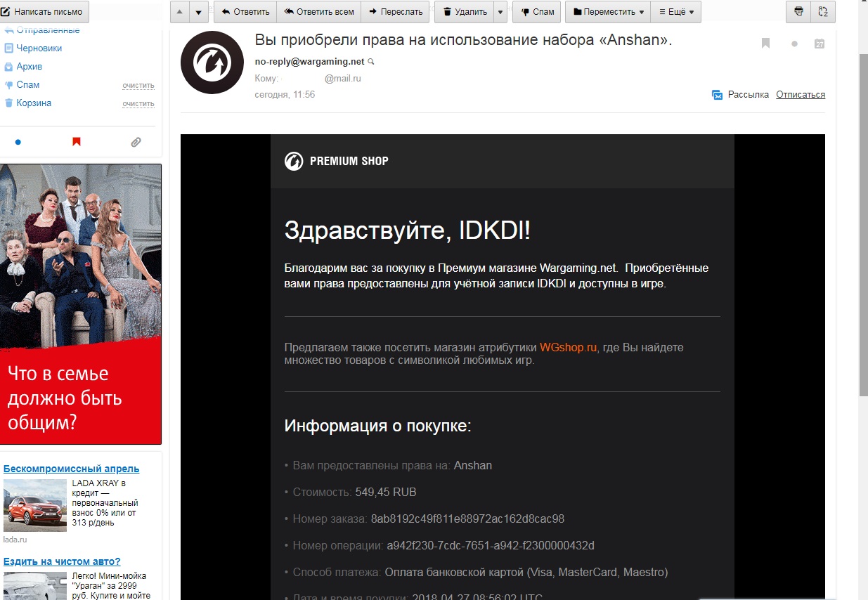Click the "сегодня, 11:56" timestamp
The height and width of the screenshot is (600, 868).
pyautogui.click(x=285, y=94)
